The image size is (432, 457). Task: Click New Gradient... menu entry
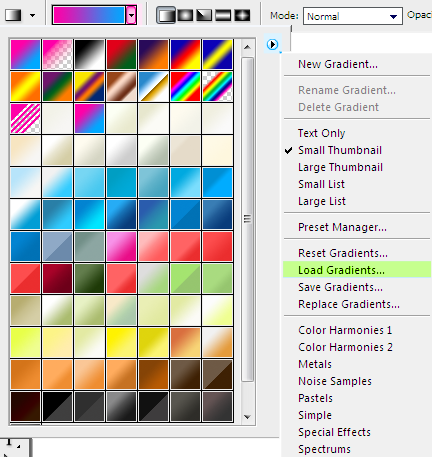pyautogui.click(x=338, y=64)
